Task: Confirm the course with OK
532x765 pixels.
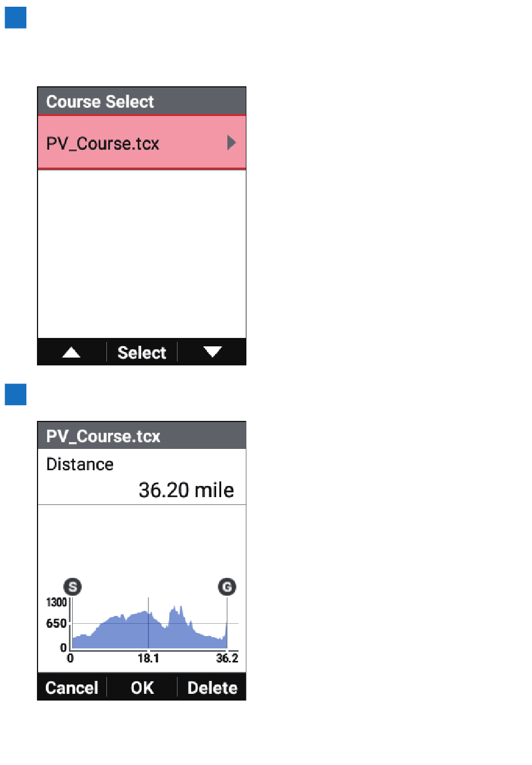Action: [x=142, y=688]
